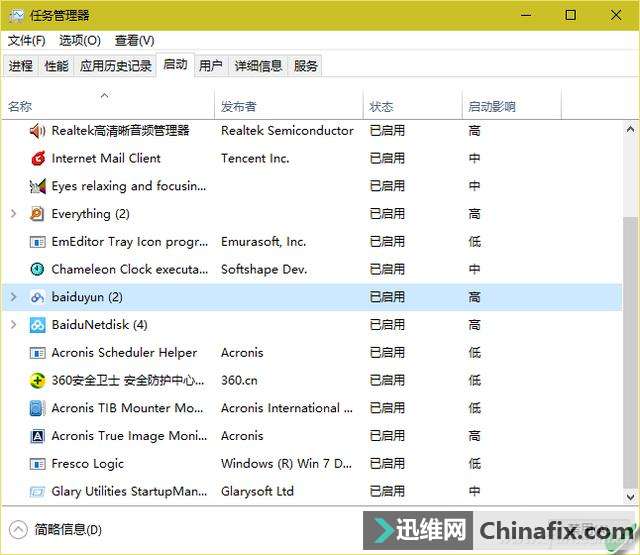Sort by the 启动影响 column header
The image size is (640, 555).
(x=512, y=106)
